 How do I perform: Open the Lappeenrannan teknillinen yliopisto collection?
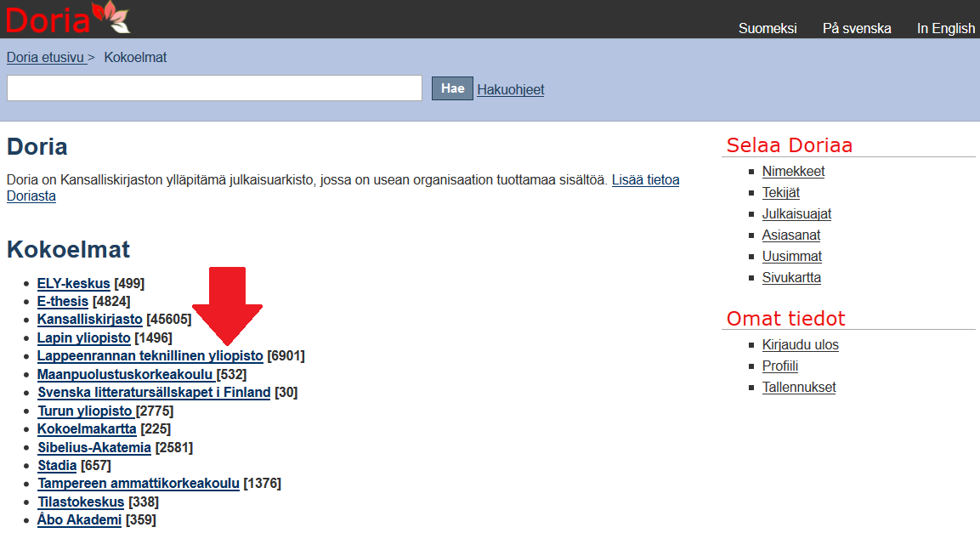[150, 355]
